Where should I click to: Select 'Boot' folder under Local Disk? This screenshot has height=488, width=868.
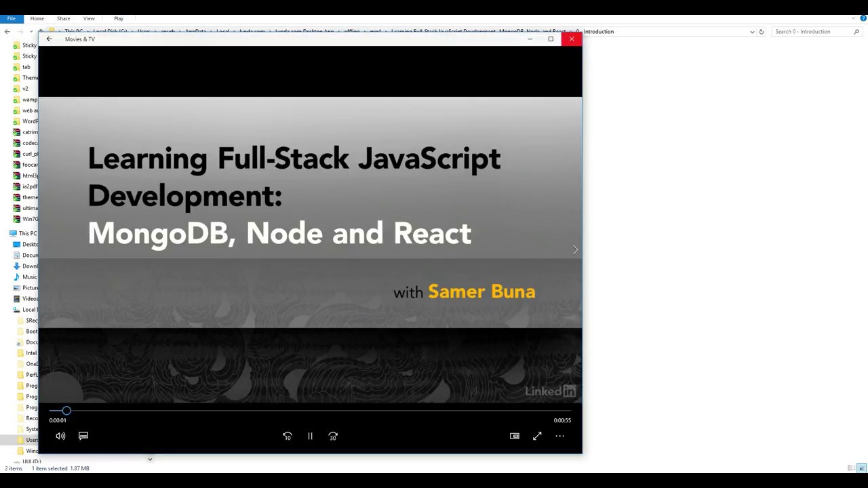(27, 331)
